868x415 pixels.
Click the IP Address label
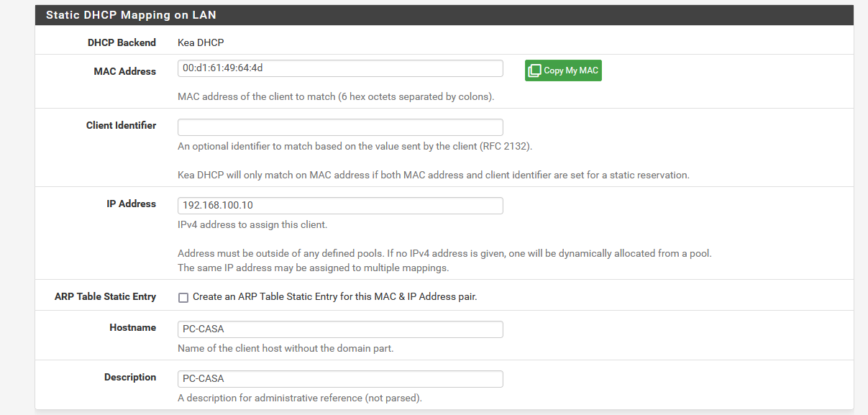coord(132,204)
